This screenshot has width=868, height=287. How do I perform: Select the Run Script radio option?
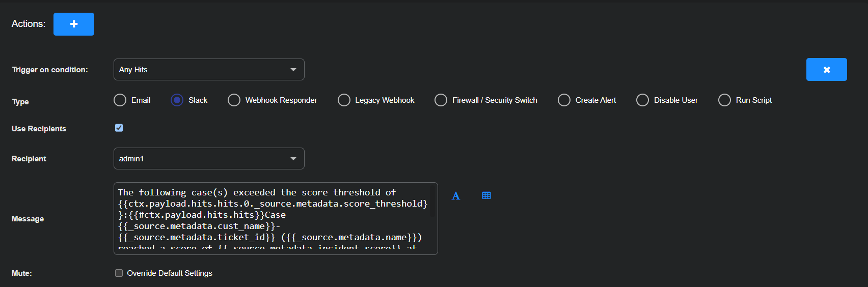[724, 100]
